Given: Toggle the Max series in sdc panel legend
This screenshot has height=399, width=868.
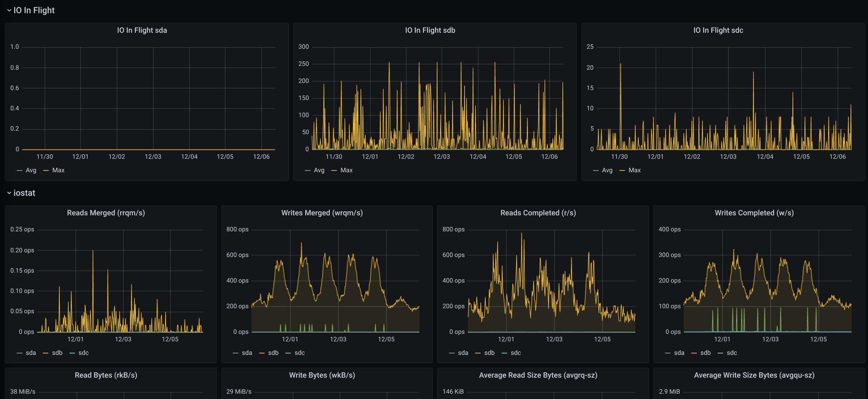Looking at the screenshot, I should pos(634,170).
